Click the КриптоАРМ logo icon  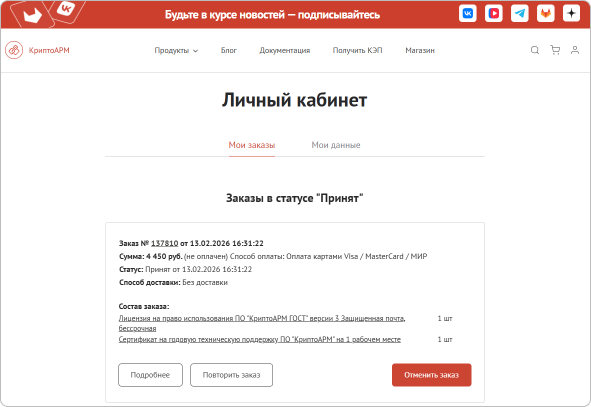click(x=14, y=50)
